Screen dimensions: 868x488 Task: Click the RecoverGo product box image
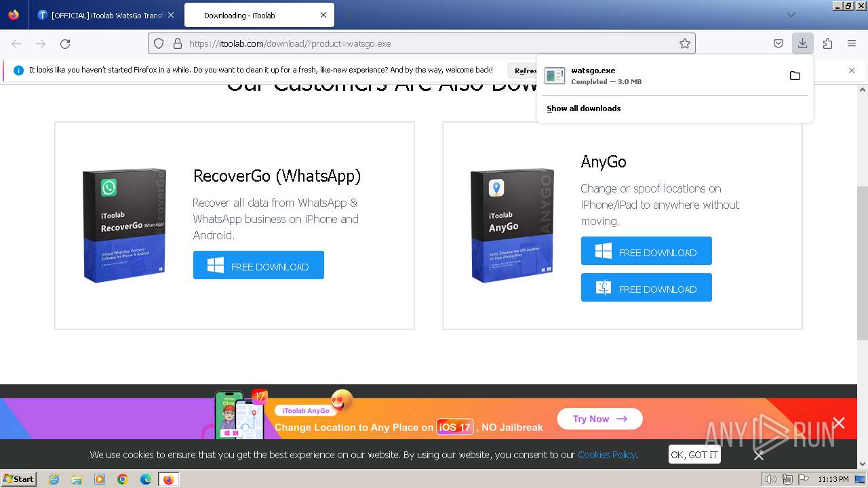point(125,226)
